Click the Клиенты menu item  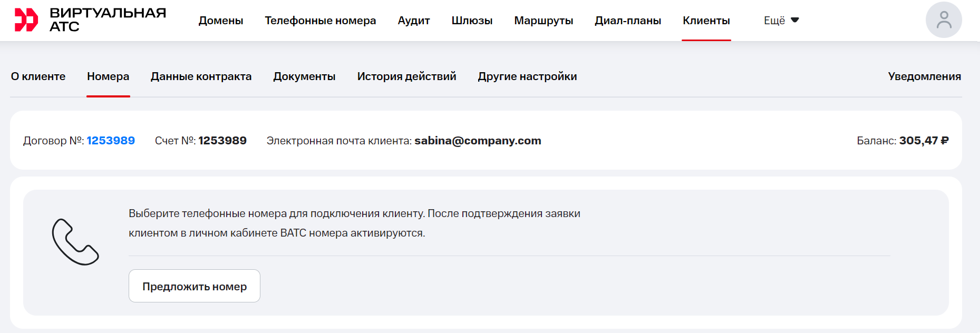tap(706, 21)
